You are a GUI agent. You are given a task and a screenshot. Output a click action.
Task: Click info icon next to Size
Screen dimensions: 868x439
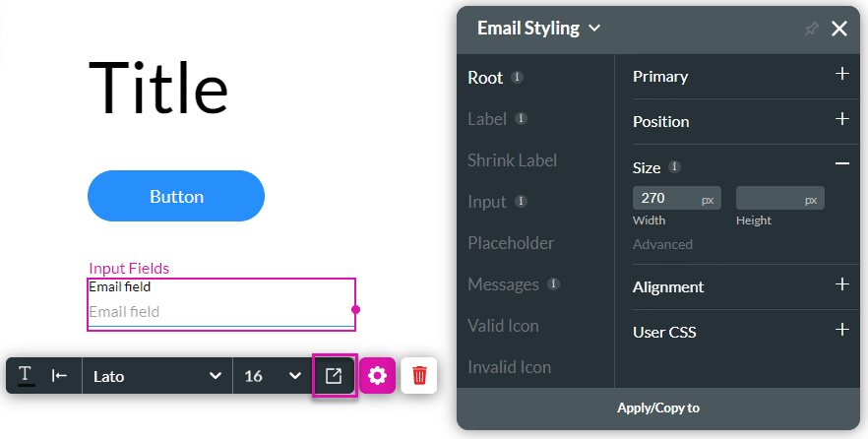[x=674, y=167]
